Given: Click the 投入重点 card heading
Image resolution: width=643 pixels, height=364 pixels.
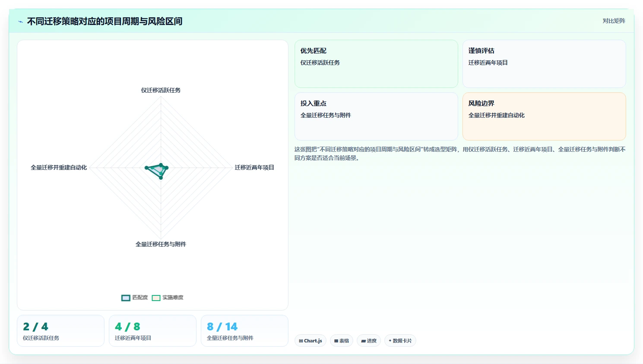Looking at the screenshot, I should pos(314,104).
